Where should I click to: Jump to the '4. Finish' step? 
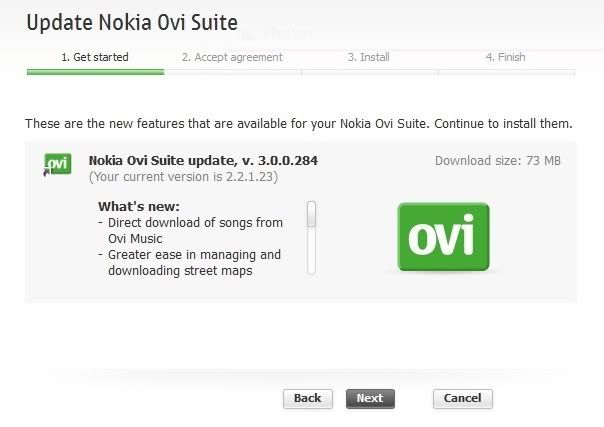point(505,57)
